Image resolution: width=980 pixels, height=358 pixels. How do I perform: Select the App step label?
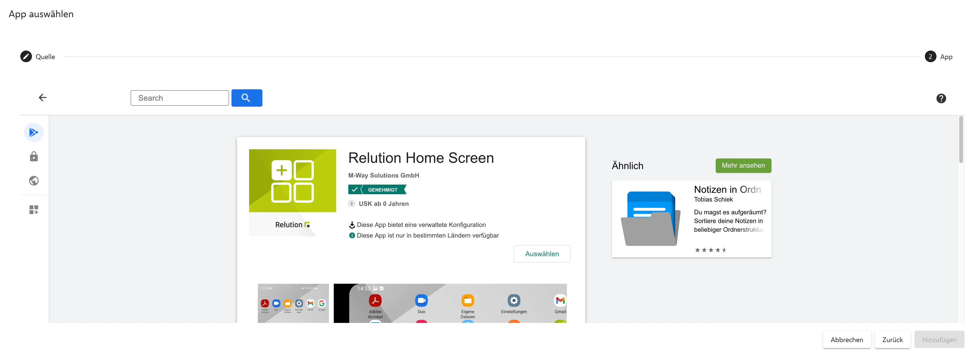coord(946,57)
